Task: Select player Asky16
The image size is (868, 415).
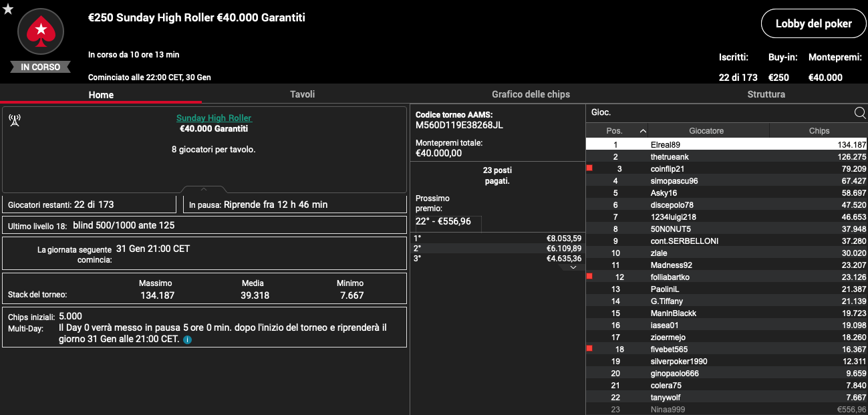Action: [726, 192]
